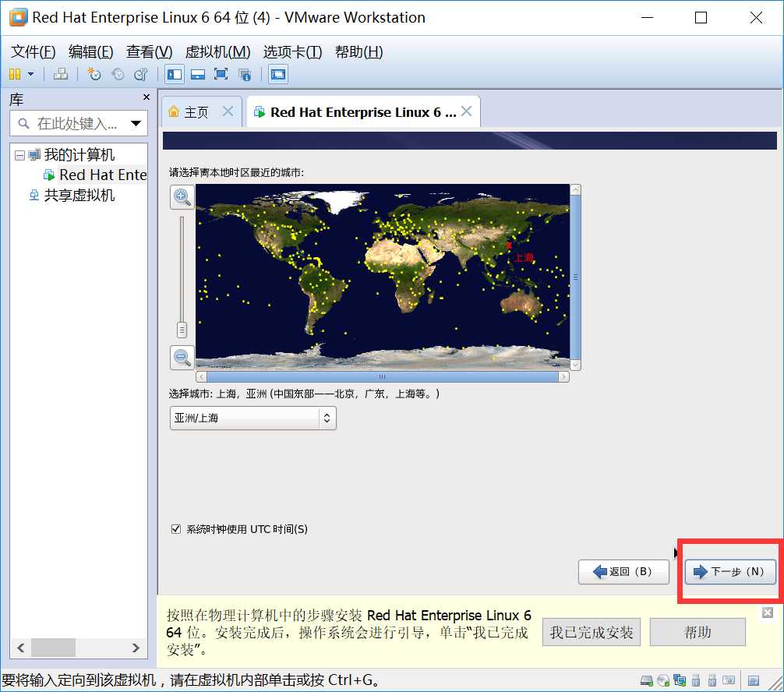Close the Red Hat Enterprise Linux tab
Image resolution: width=784 pixels, height=692 pixels.
(466, 111)
